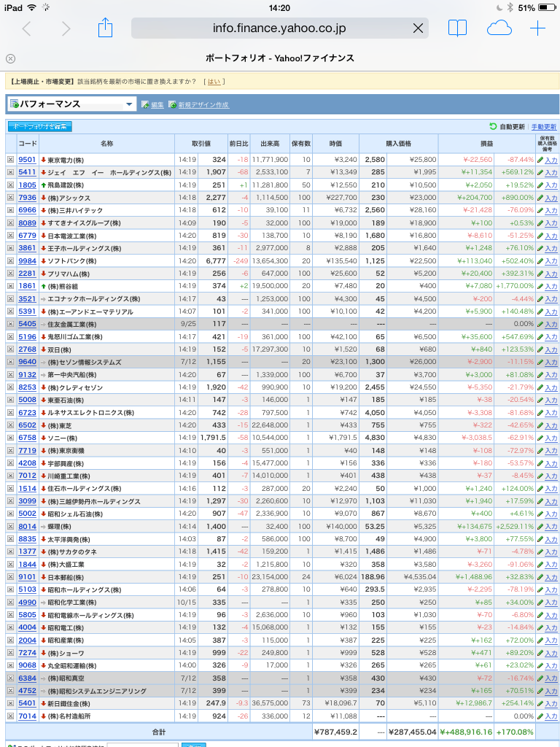
Task: Delete the 東京電力(株) row with X icon
Action: click(x=10, y=160)
